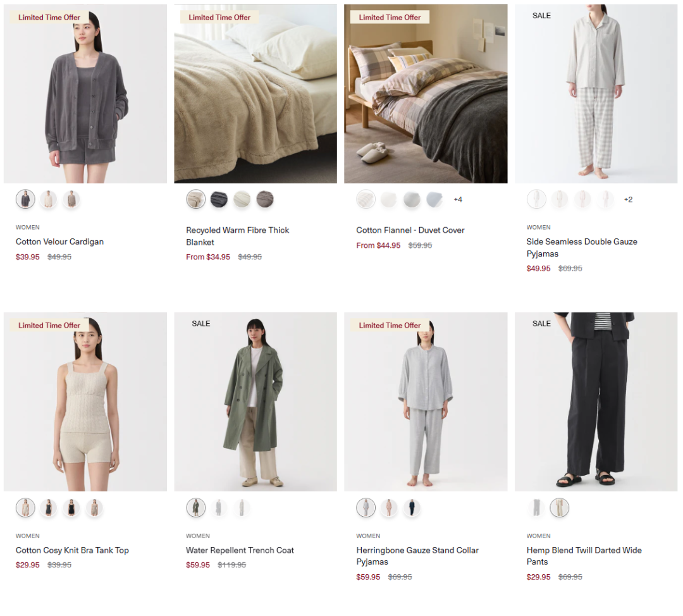Open the Recycled Warm Fibre Thick Blanket title
Viewport: 683px width, 616px height.
point(237,236)
